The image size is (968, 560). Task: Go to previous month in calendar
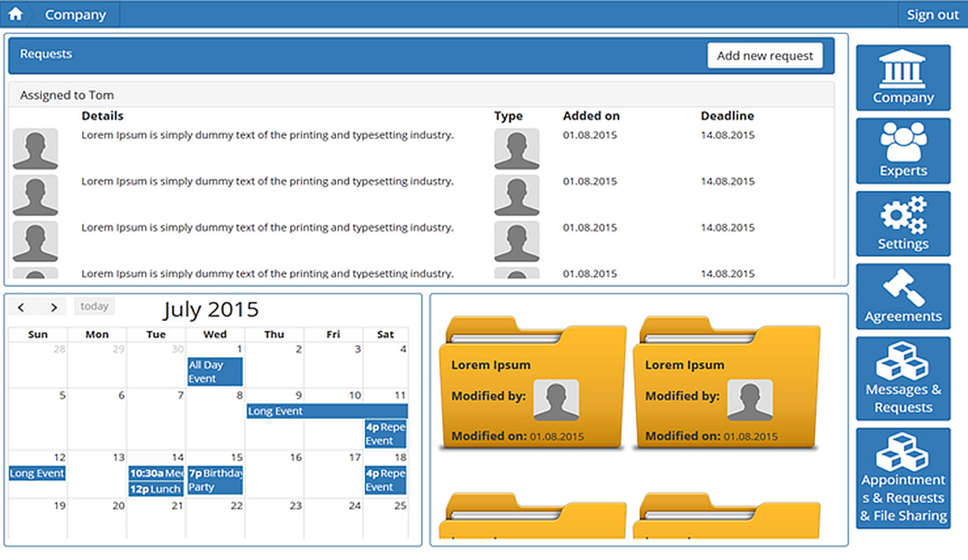coord(22,307)
